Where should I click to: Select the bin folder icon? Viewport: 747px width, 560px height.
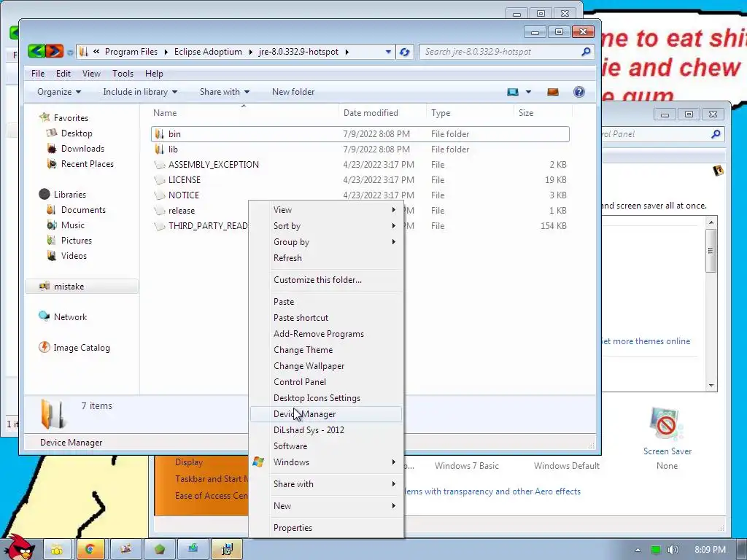click(x=160, y=134)
